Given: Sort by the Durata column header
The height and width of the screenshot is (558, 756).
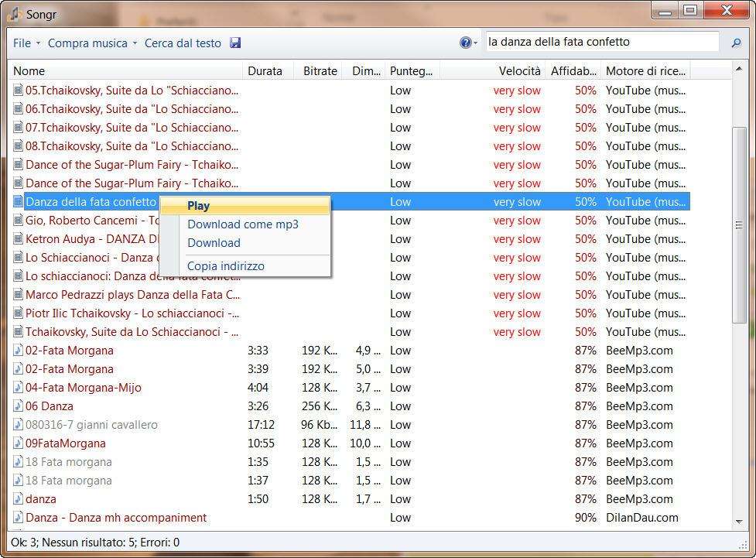Looking at the screenshot, I should 268,71.
